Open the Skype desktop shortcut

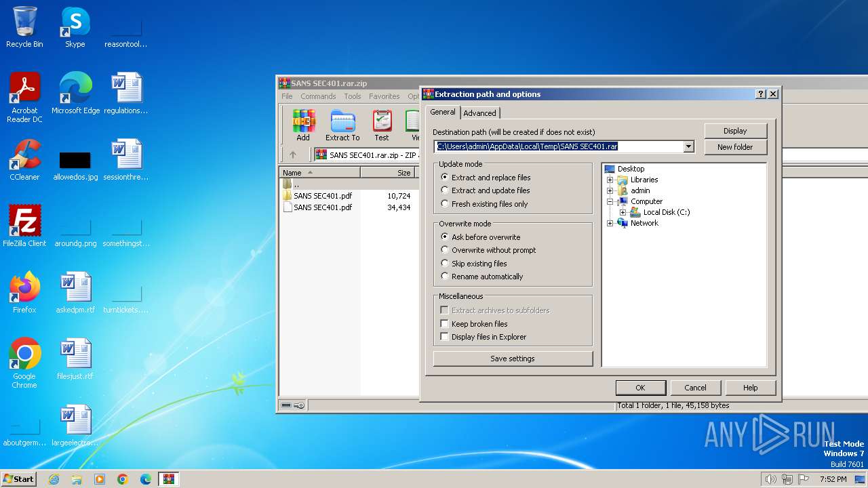[75, 28]
